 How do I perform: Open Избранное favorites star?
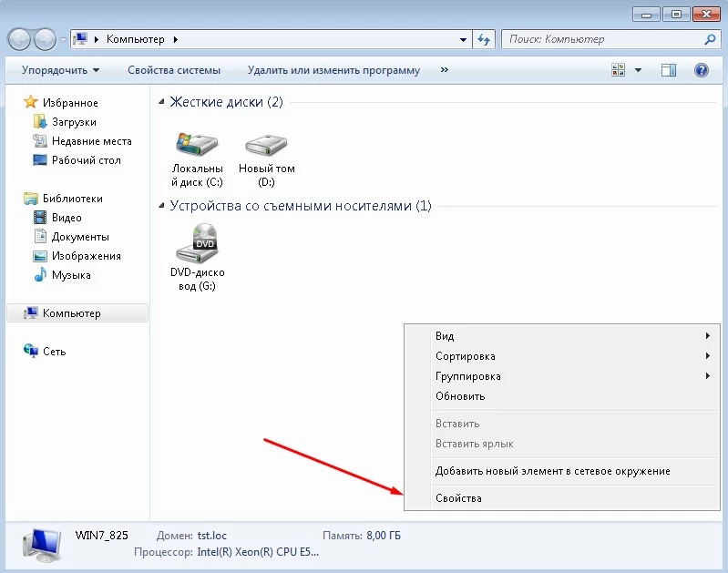31,102
